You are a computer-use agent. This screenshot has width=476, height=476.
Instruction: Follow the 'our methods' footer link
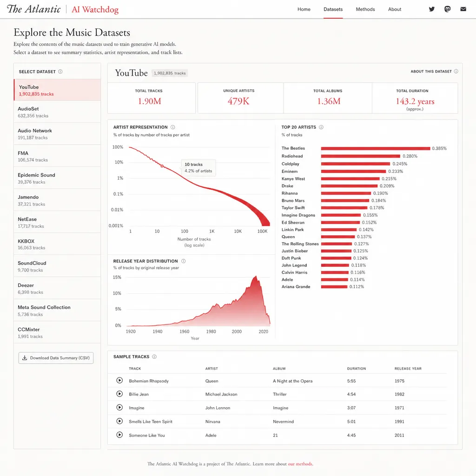[x=300, y=464]
